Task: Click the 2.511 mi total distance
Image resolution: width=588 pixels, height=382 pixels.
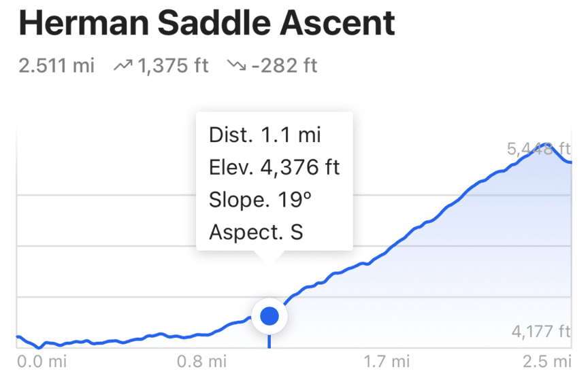Action: pyautogui.click(x=56, y=66)
